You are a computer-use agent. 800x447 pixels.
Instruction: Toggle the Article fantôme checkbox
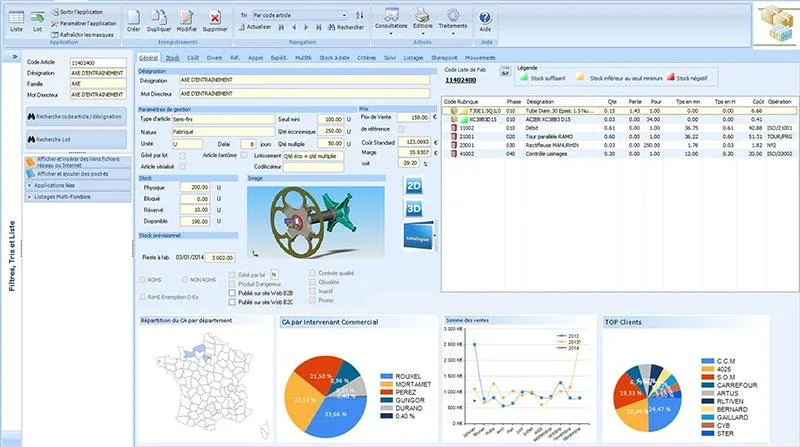click(x=244, y=155)
